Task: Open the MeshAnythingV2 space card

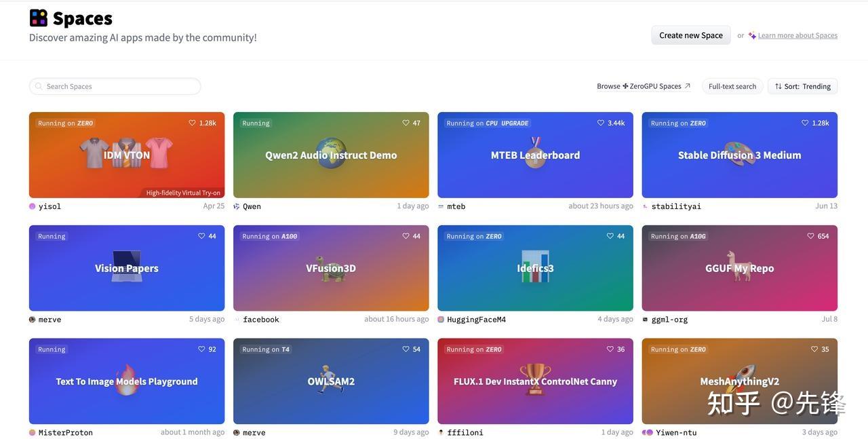Action: (x=740, y=381)
